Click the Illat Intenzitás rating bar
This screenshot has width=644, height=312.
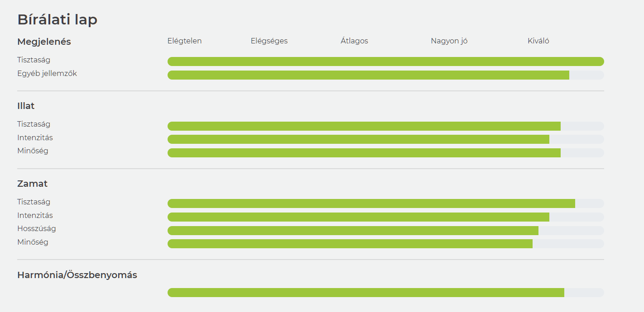pyautogui.click(x=386, y=139)
